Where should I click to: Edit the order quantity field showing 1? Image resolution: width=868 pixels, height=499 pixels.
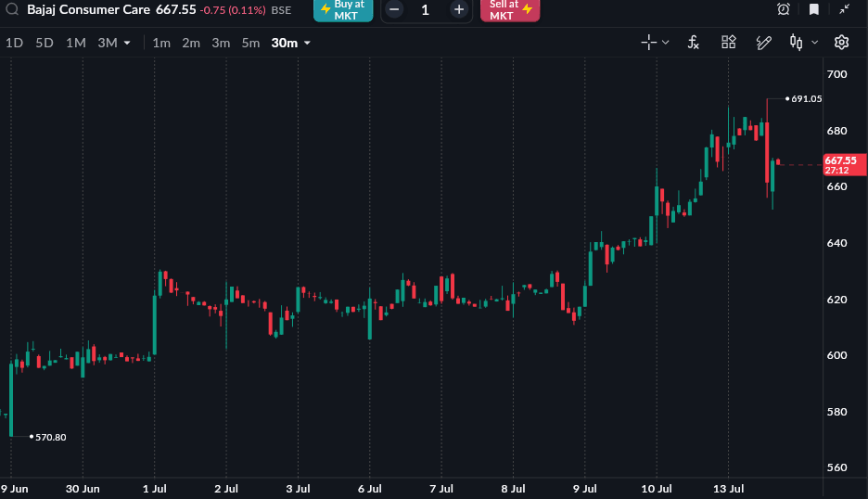point(425,10)
